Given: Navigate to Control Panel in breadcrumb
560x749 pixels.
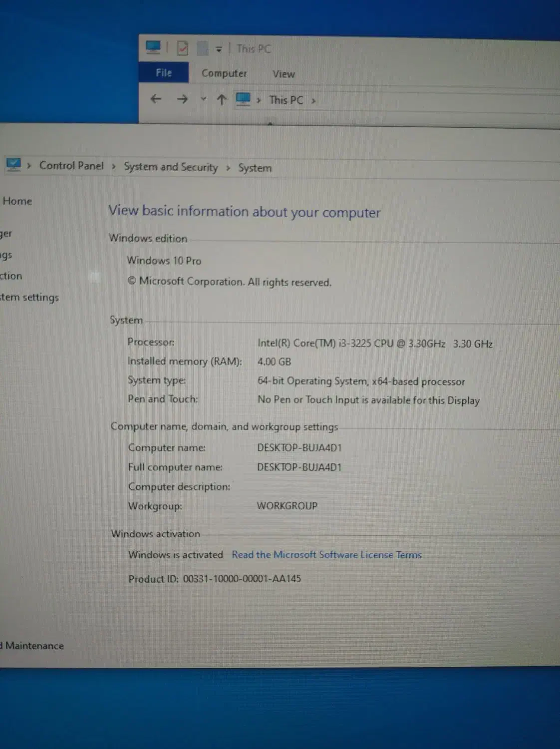Looking at the screenshot, I should coord(71,166).
